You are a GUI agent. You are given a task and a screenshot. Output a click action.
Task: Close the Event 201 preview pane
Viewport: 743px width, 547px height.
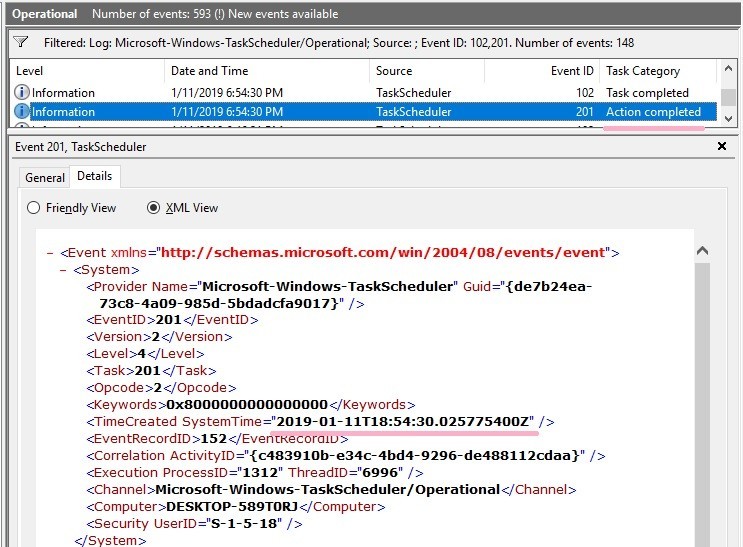point(722,146)
